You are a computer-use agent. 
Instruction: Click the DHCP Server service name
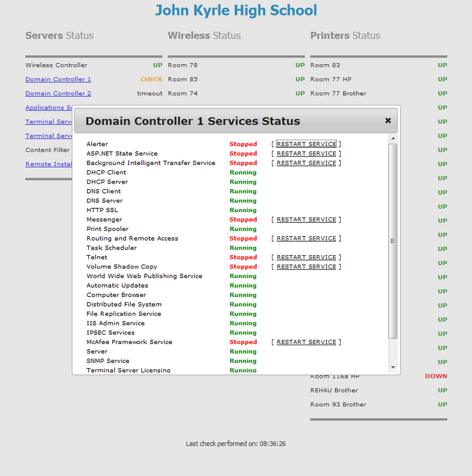coord(107,182)
